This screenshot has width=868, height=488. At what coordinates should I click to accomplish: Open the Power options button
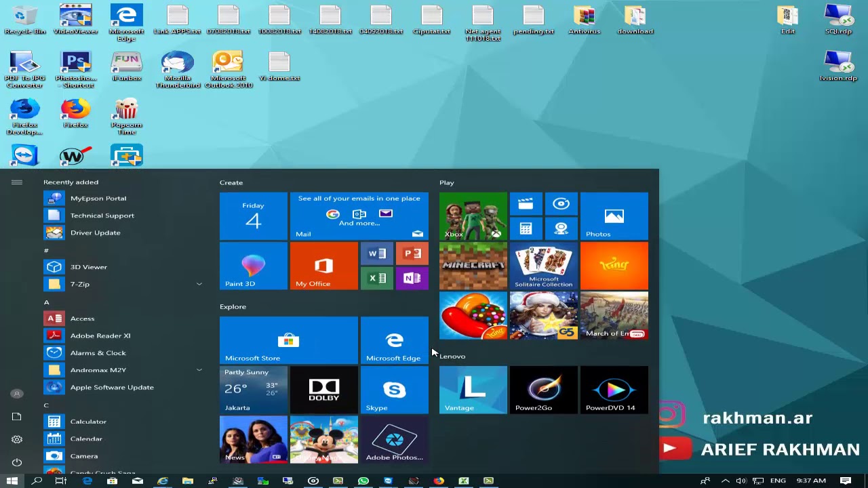click(17, 462)
